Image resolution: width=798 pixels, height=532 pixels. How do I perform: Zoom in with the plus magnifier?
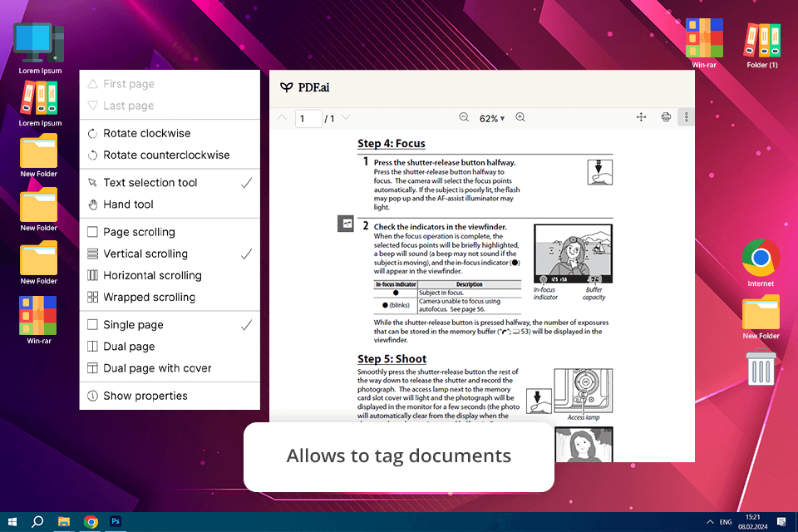(x=520, y=117)
